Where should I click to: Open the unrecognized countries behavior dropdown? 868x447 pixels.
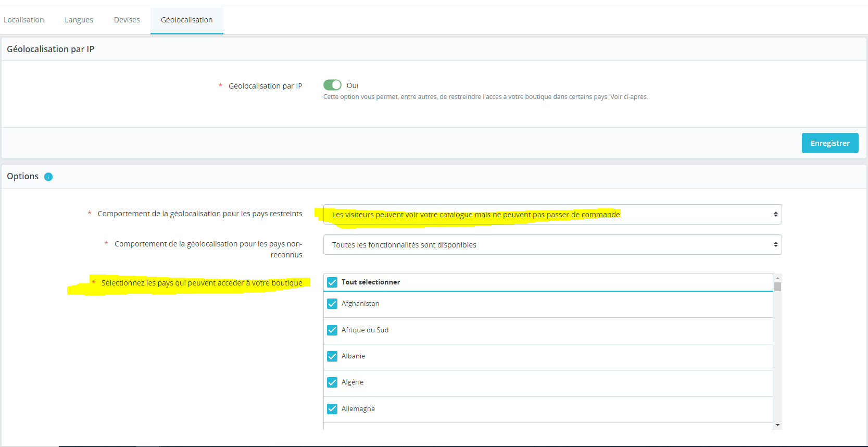[552, 245]
